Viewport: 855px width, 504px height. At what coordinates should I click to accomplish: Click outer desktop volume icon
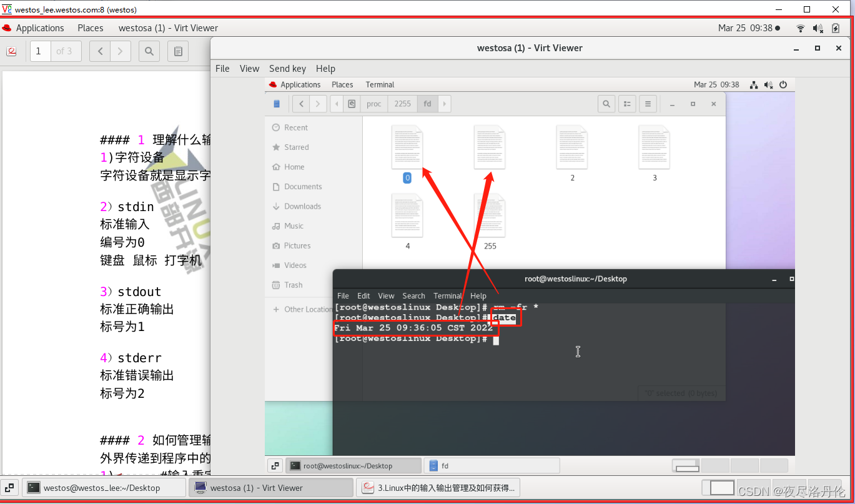click(x=818, y=28)
